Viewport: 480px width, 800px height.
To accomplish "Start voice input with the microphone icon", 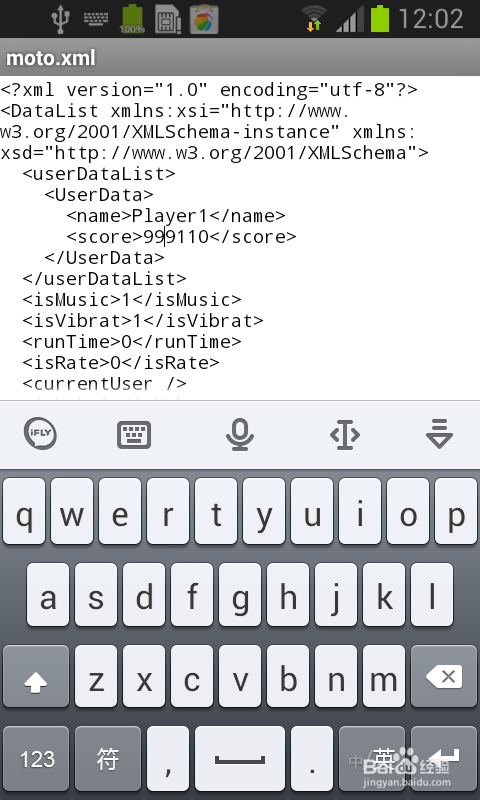I will click(x=240, y=434).
